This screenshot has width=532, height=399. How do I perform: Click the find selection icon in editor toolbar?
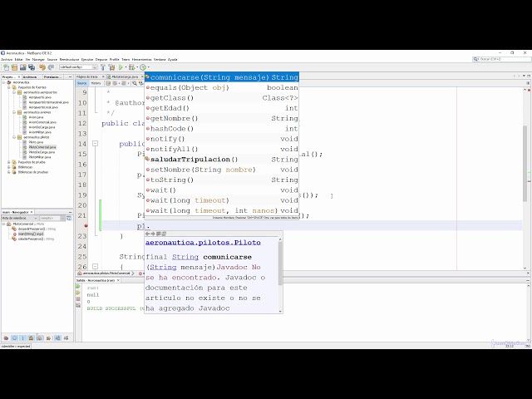pos(135,83)
